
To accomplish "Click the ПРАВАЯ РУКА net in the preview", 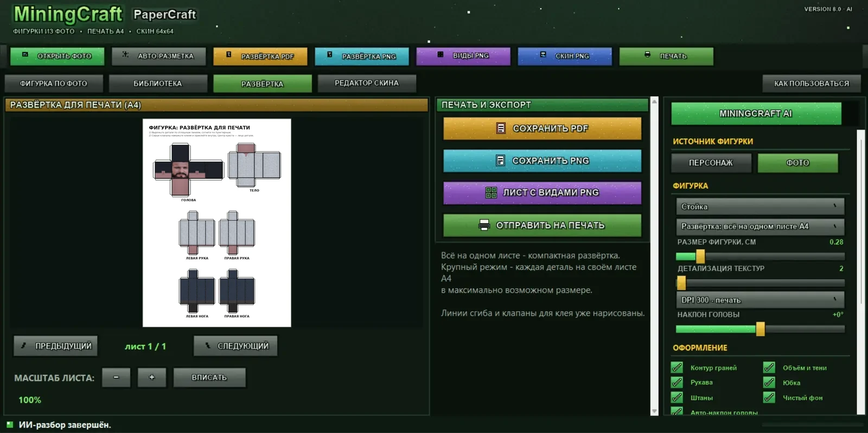I will (237, 232).
